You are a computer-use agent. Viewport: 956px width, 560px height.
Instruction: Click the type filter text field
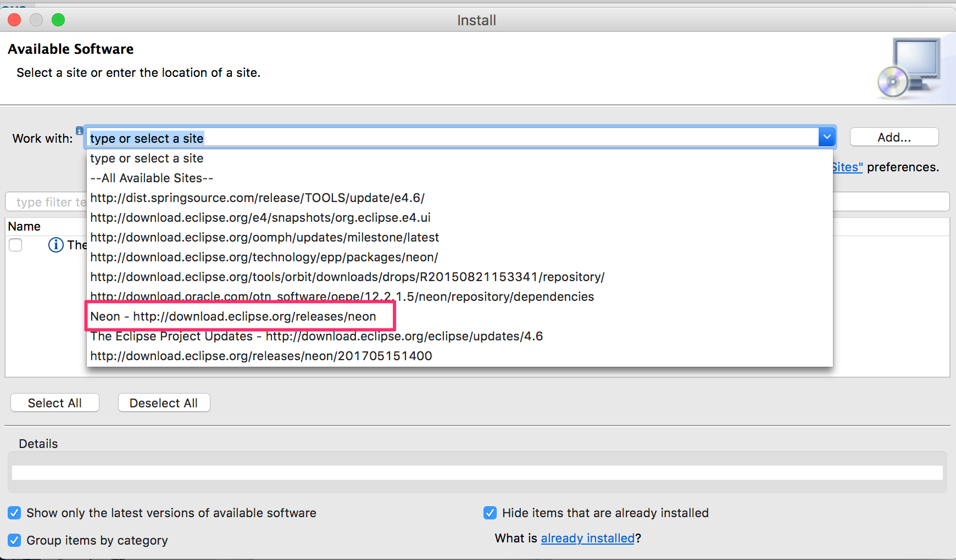tap(46, 201)
